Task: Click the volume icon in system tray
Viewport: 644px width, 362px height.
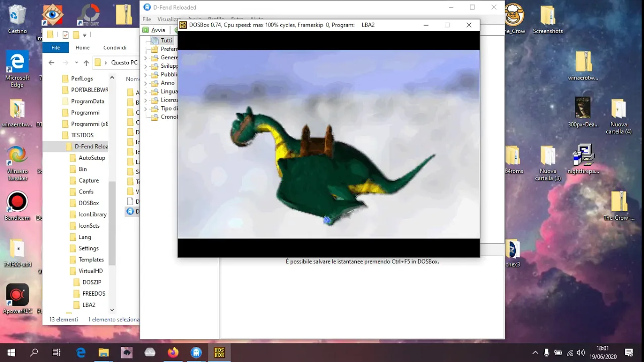Action: [581, 352]
